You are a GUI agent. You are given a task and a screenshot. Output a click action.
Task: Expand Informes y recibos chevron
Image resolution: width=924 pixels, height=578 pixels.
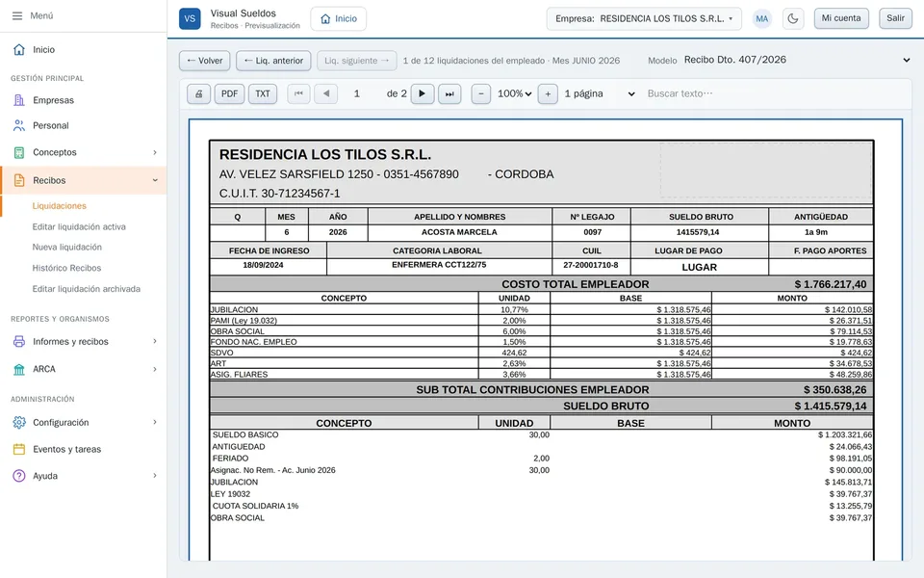pyautogui.click(x=155, y=341)
